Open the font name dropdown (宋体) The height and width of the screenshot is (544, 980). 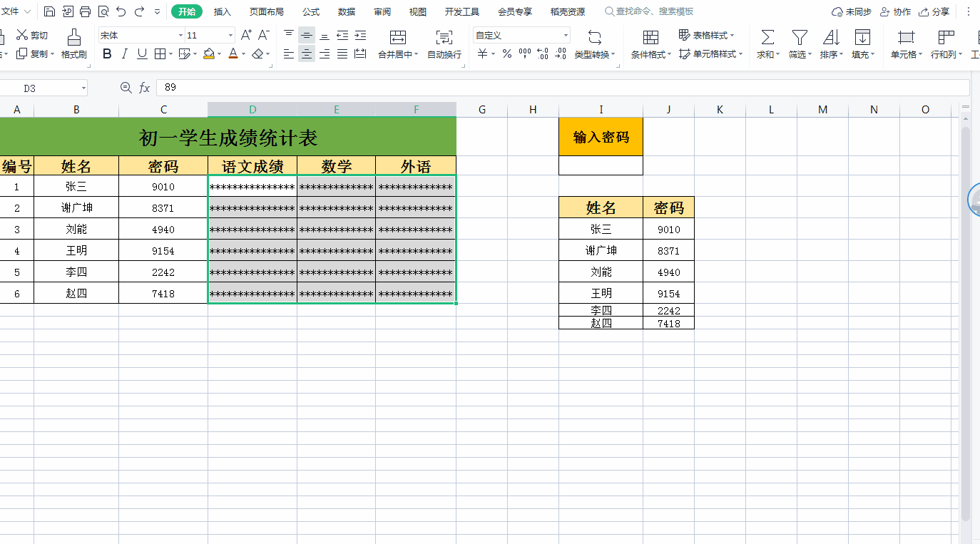click(180, 35)
